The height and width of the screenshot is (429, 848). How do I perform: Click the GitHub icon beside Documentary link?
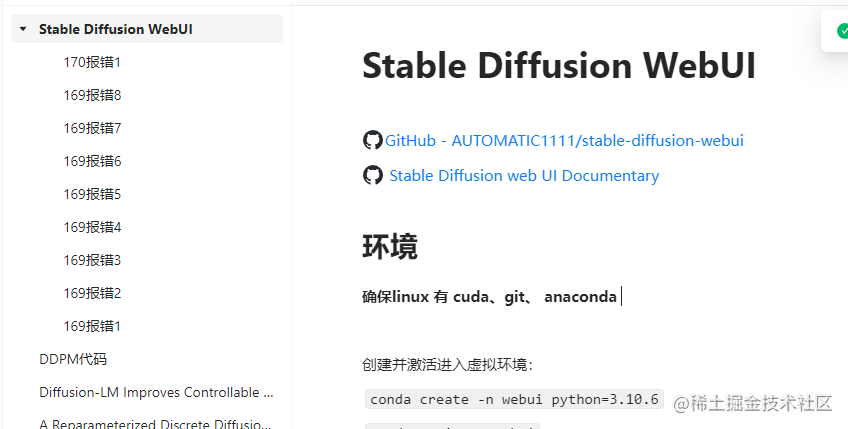coord(372,175)
